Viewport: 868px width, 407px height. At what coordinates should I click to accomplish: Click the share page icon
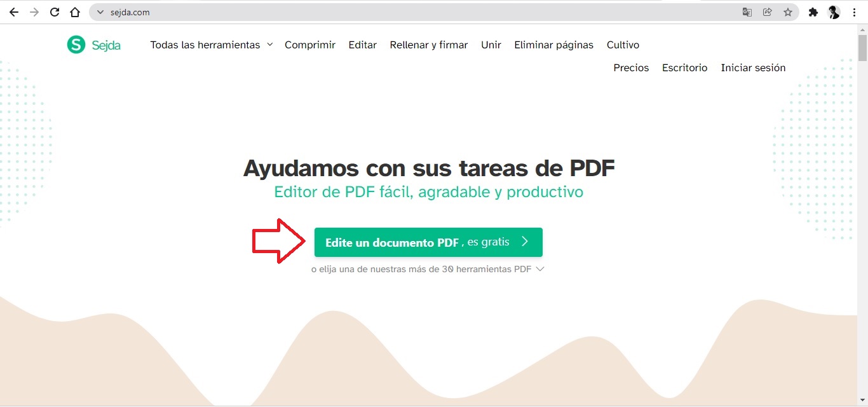pyautogui.click(x=767, y=11)
